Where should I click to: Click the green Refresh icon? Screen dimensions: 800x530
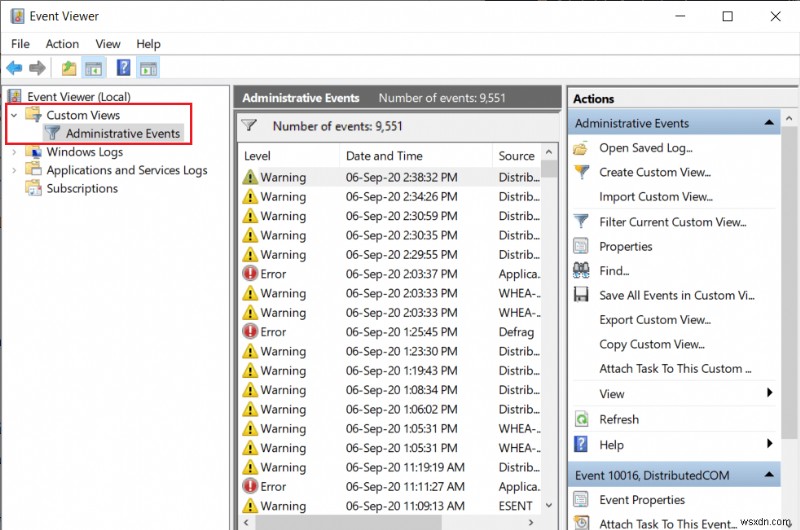click(x=581, y=419)
